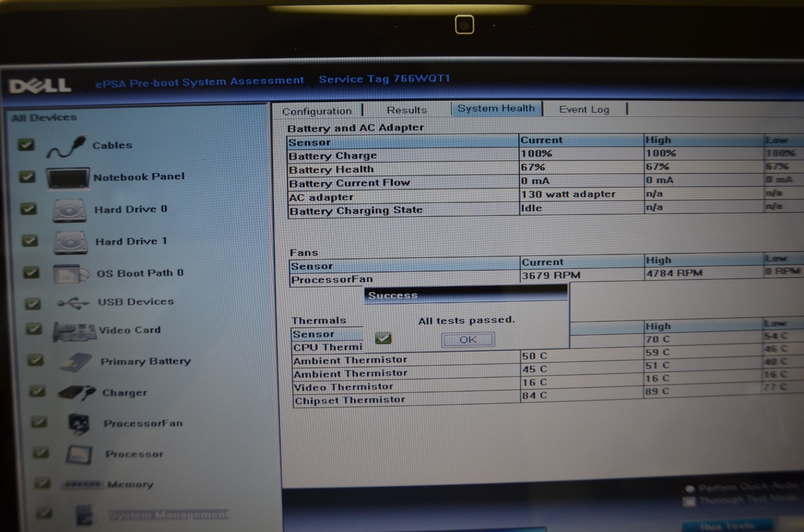Enable Thorough Test Mode checkbox

pyautogui.click(x=689, y=501)
